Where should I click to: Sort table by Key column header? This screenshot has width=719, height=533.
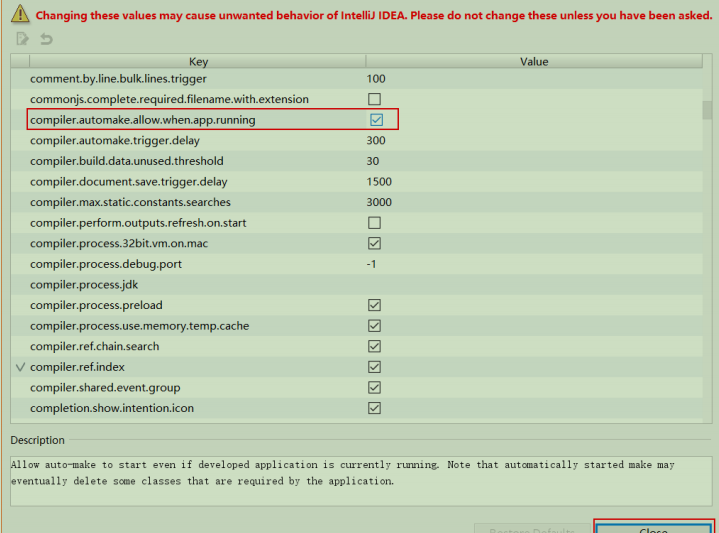[198, 61]
